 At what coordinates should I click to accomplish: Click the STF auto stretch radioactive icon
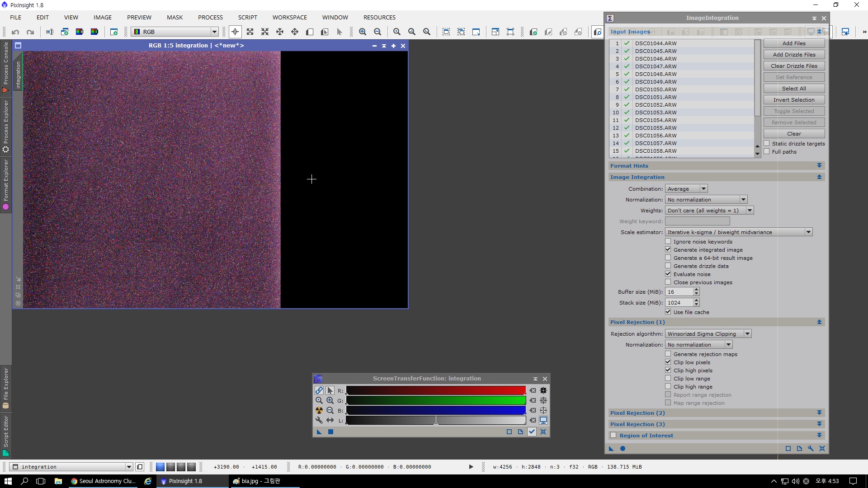coord(319,410)
